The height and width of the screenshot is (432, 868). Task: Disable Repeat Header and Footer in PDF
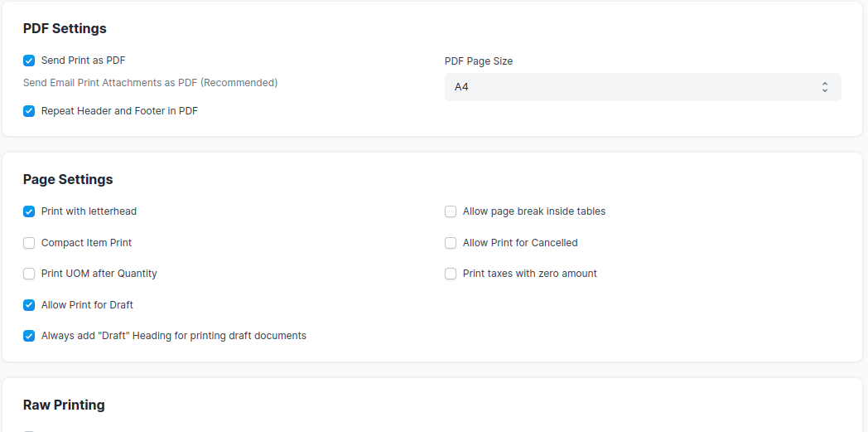point(29,111)
